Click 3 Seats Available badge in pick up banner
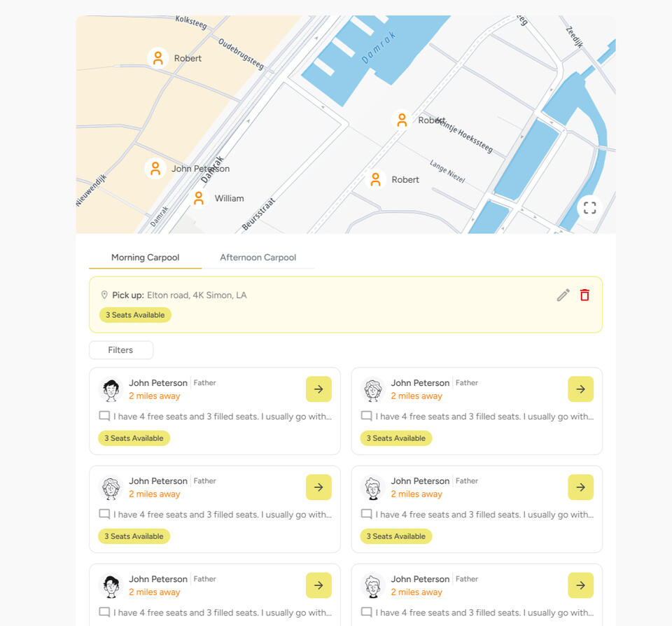 (x=135, y=315)
